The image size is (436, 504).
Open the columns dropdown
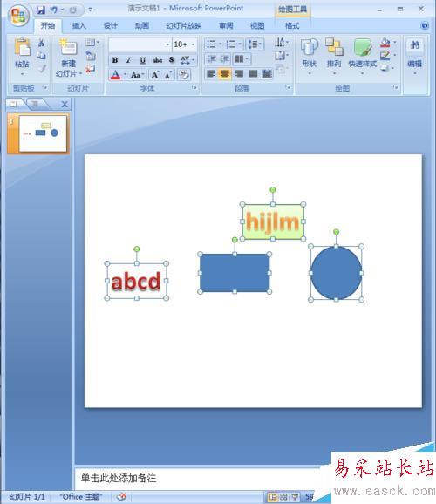point(242,59)
